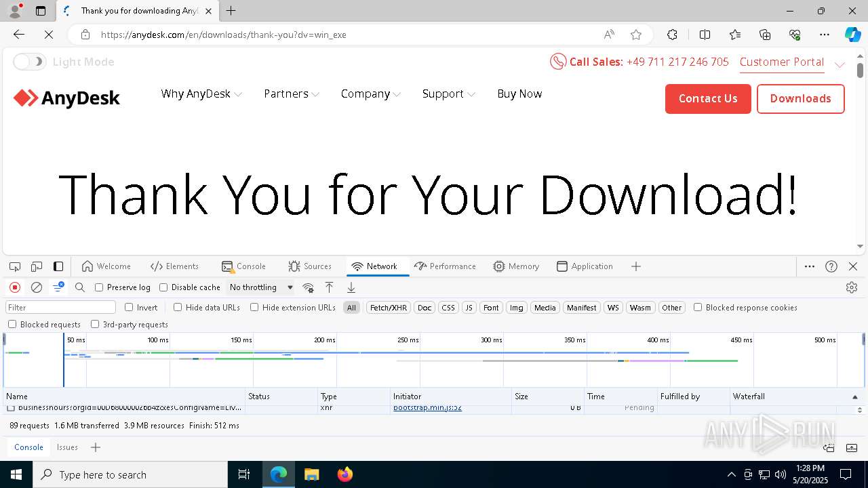Clear the network log
The image size is (868, 488).
[37, 287]
